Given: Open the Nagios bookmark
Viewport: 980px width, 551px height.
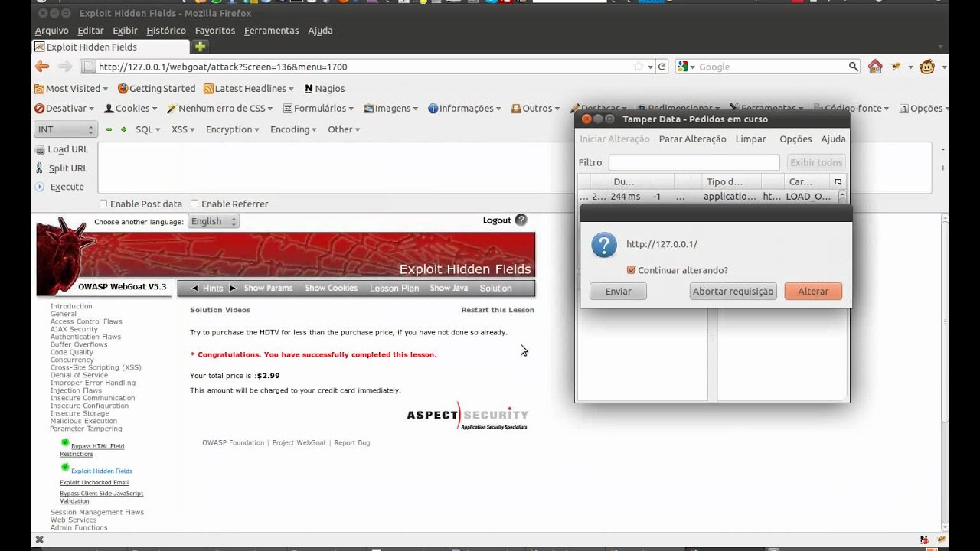Looking at the screenshot, I should pyautogui.click(x=325, y=88).
